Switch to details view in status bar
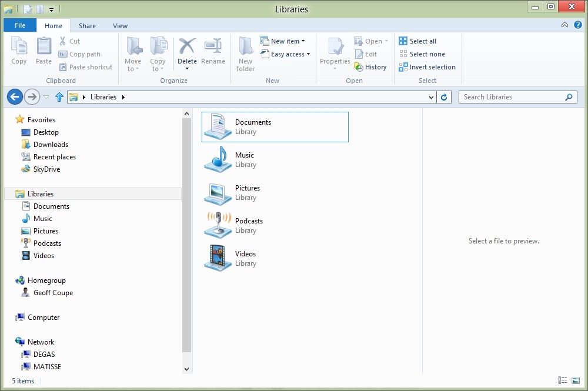The width and height of the screenshot is (588, 391). click(x=563, y=380)
